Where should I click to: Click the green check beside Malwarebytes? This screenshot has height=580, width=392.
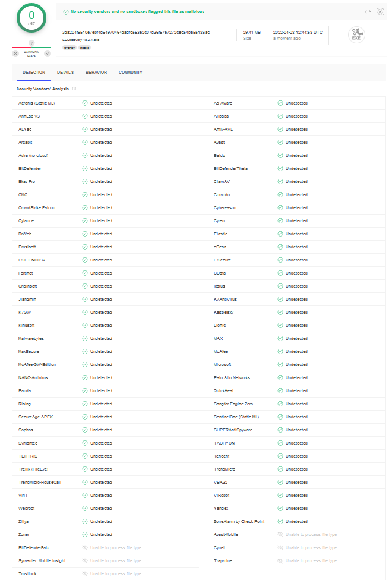pos(84,338)
